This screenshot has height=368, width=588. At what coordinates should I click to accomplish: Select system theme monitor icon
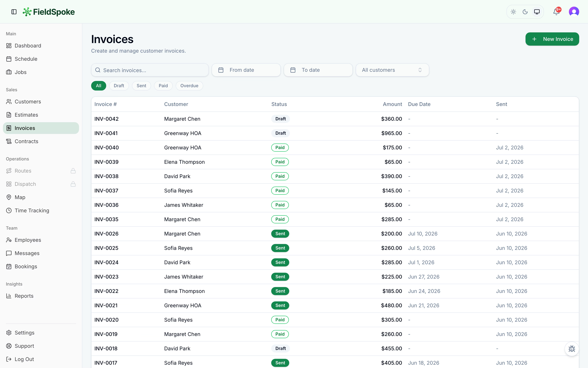pyautogui.click(x=537, y=12)
